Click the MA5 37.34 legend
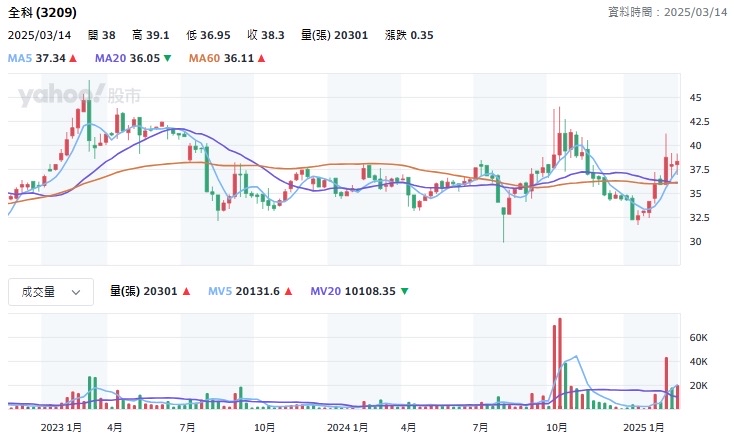734x440 pixels. tap(37, 59)
